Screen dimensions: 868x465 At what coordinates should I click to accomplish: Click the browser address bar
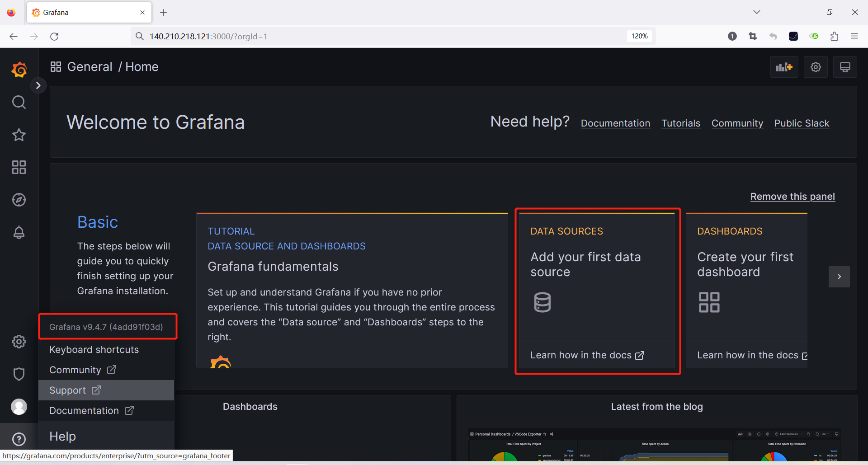coord(384,36)
